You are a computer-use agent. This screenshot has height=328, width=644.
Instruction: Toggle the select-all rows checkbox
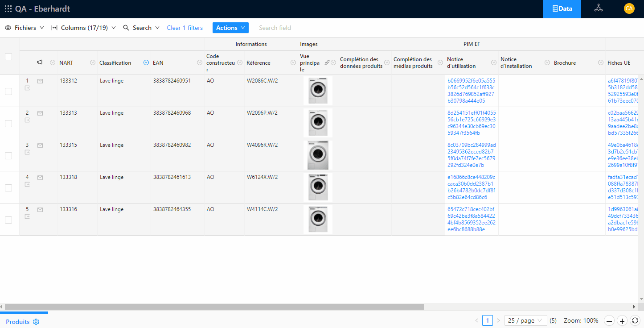click(8, 57)
